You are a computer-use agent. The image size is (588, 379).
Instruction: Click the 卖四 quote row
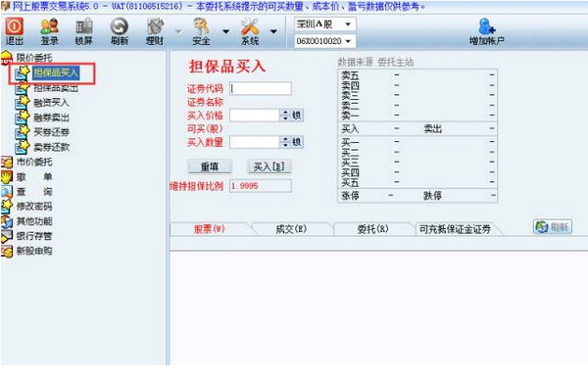click(x=417, y=85)
